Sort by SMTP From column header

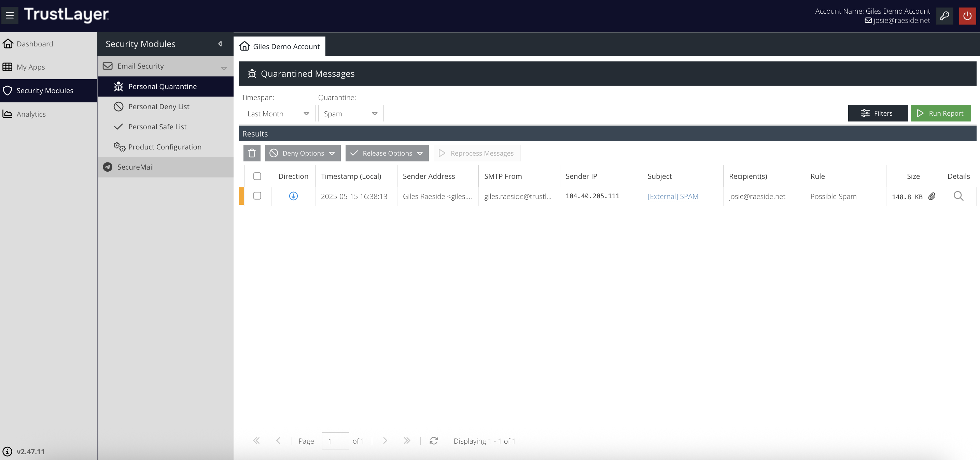click(519, 176)
